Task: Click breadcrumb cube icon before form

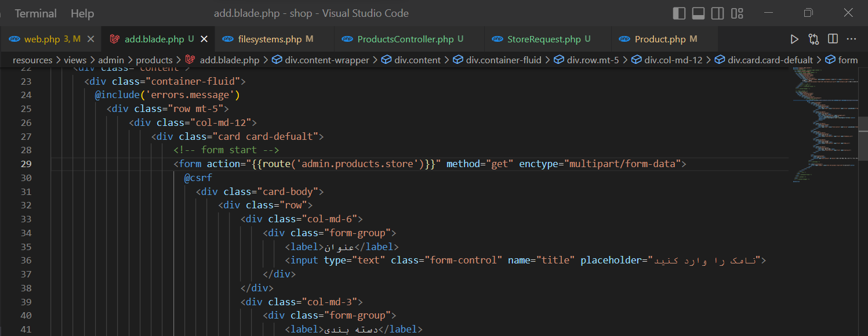Action: point(830,60)
